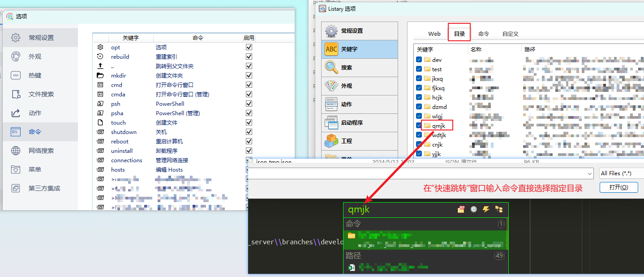
Task: Uncheck 启用 for the uninstall command
Action: click(x=249, y=151)
